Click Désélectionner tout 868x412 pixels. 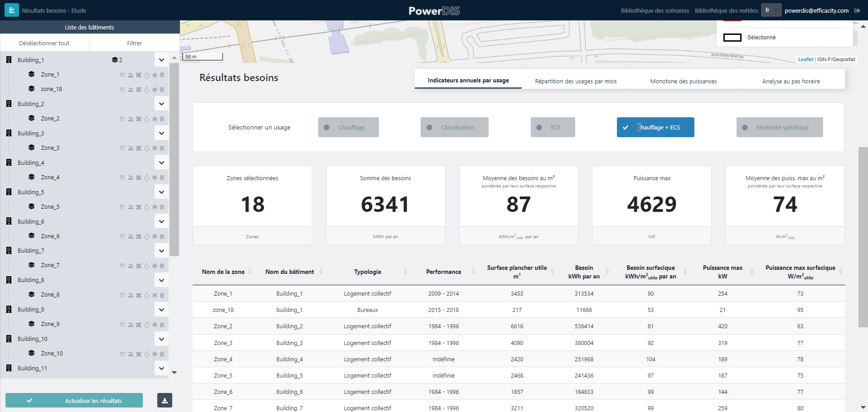tap(44, 43)
